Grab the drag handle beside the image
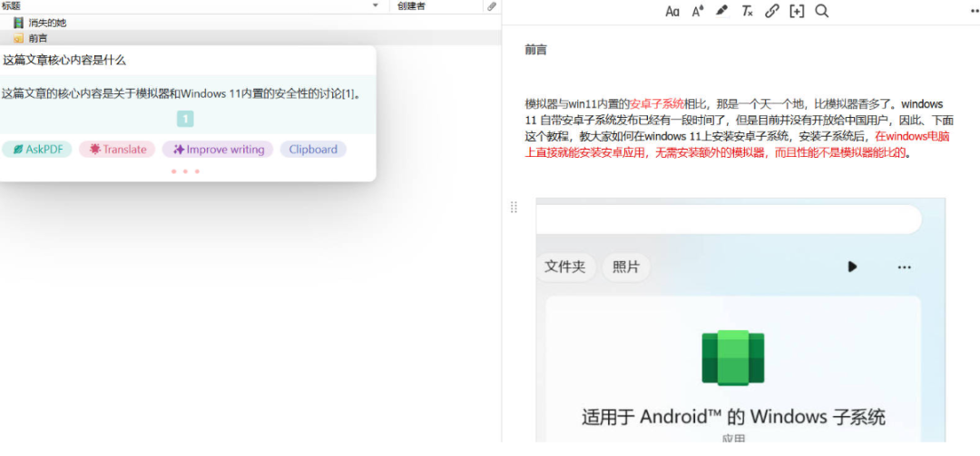This screenshot has height=456, width=980. point(514,208)
